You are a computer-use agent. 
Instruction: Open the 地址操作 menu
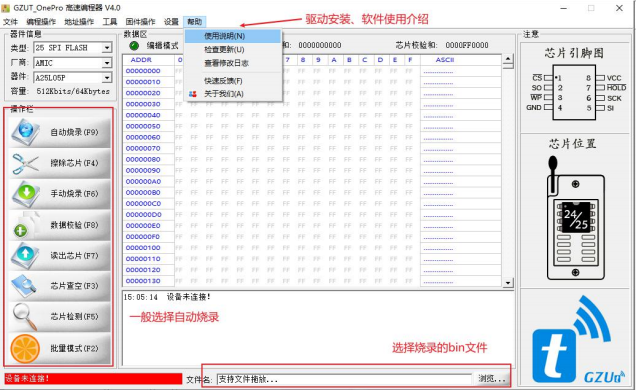click(79, 21)
